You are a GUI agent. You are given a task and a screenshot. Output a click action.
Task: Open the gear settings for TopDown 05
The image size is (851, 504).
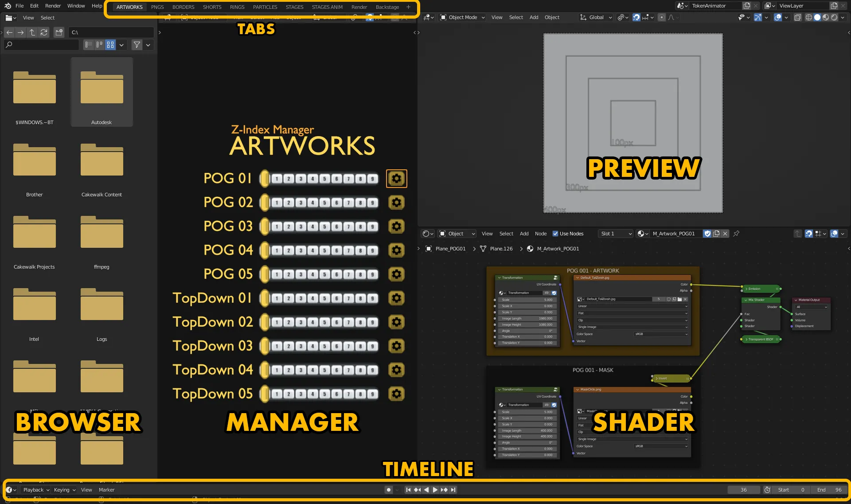click(397, 394)
